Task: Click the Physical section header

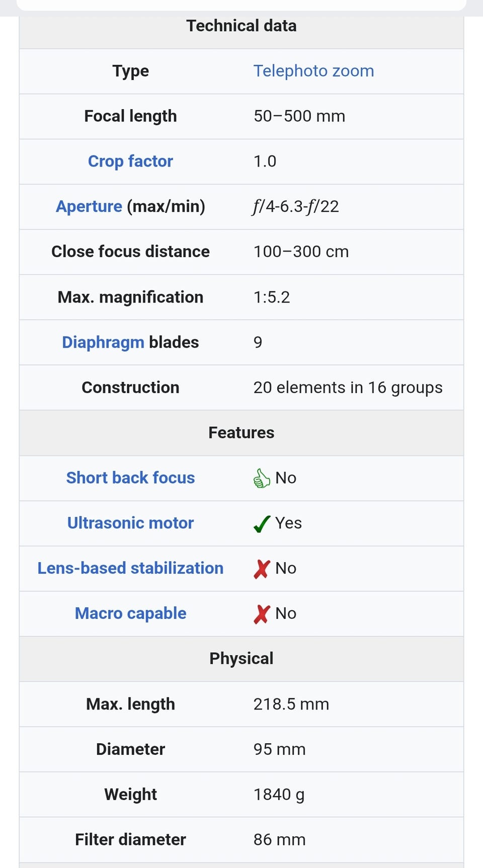Action: coord(242,658)
